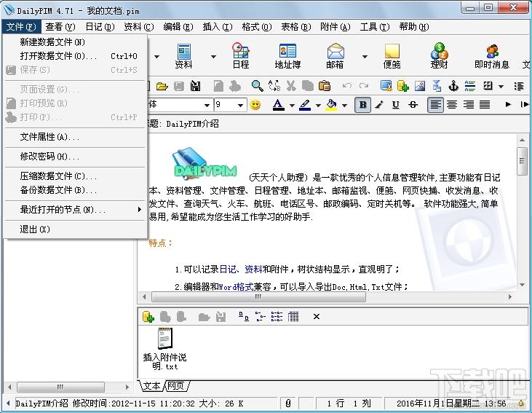Choose 备份数据文件 menu entry
Image resolution: width=532 pixels, height=413 pixels.
(75, 190)
